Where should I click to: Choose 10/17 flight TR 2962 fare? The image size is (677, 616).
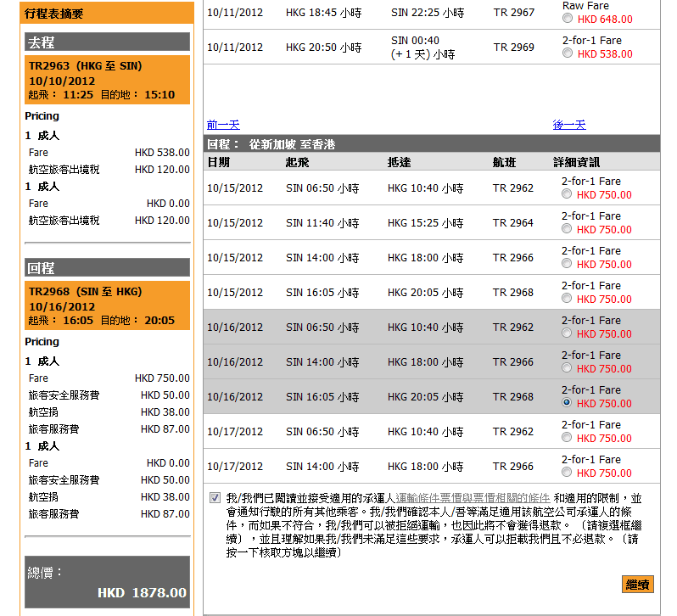[568, 438]
